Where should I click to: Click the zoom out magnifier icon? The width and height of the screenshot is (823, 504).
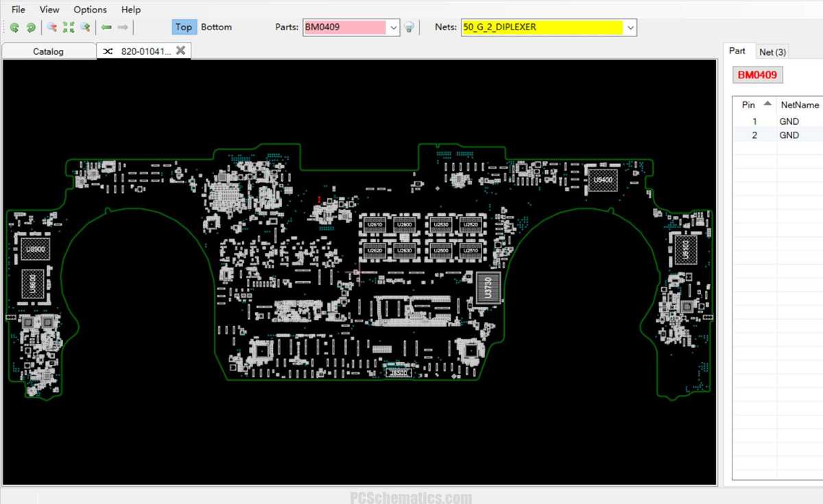point(51,27)
